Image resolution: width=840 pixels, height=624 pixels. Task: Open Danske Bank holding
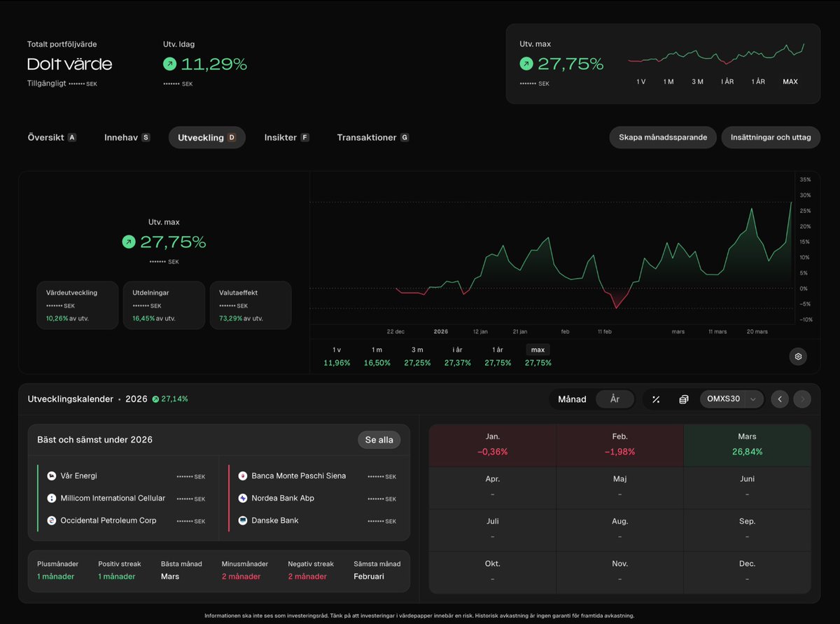coord(317,521)
